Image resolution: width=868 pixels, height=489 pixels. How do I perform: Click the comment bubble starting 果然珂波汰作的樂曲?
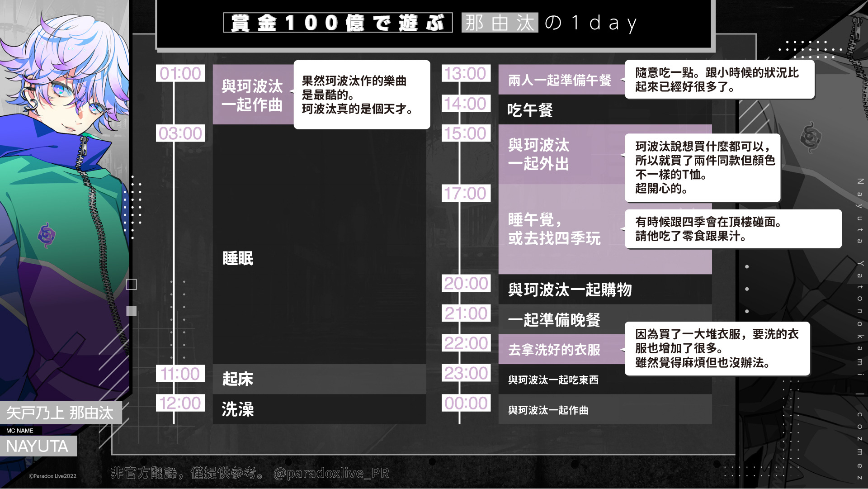362,95
